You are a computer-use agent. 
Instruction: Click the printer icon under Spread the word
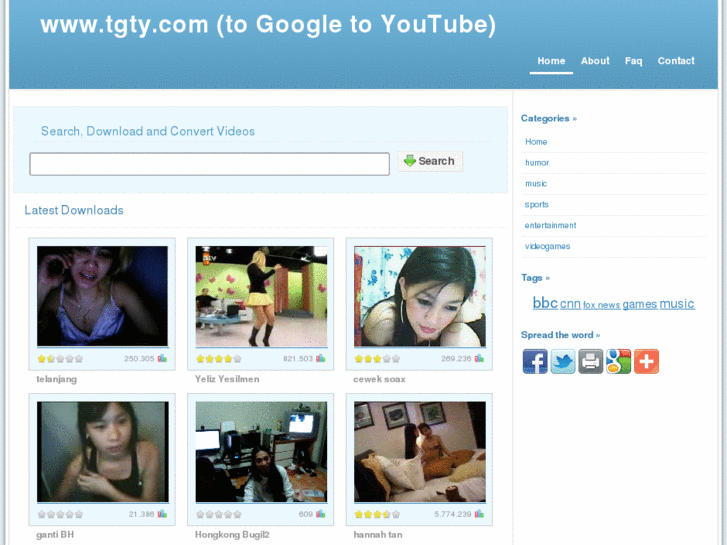[x=591, y=361]
